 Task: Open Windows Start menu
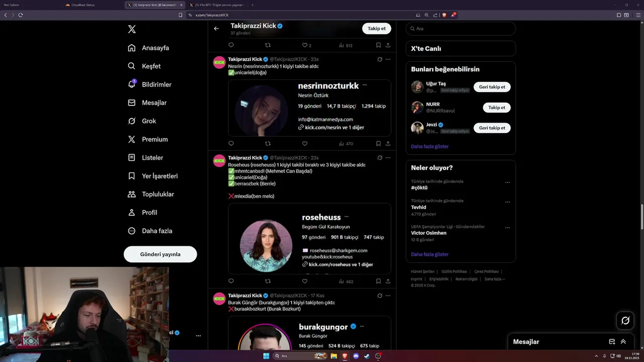(266, 356)
